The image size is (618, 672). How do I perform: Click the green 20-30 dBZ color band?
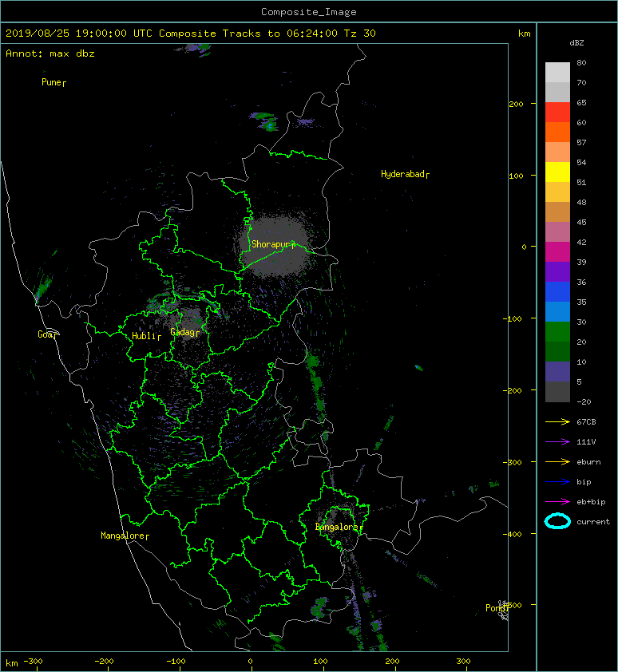tap(557, 332)
